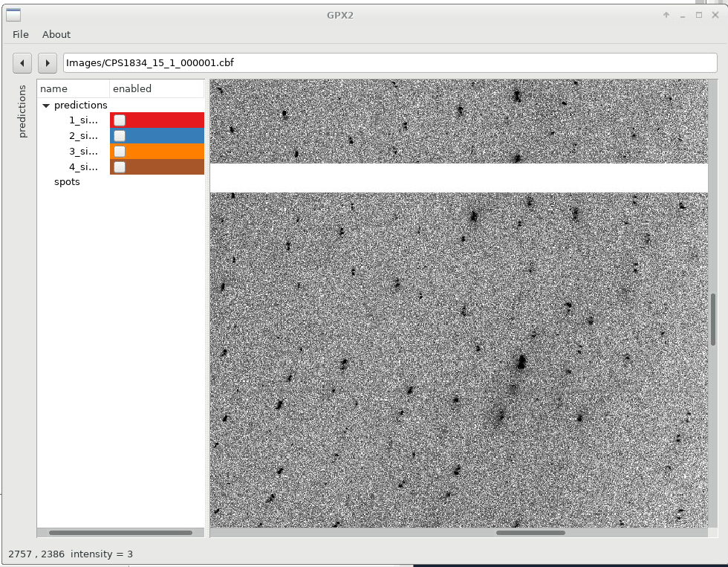This screenshot has width=728, height=567.
Task: Click the image view vertical scrollbar handle
Action: pyautogui.click(x=713, y=320)
